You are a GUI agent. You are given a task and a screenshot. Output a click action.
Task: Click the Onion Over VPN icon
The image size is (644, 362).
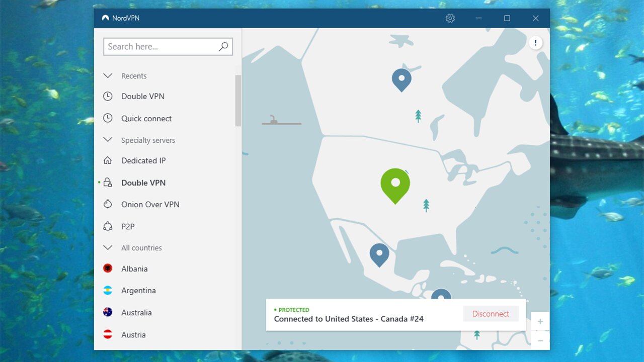pyautogui.click(x=108, y=205)
